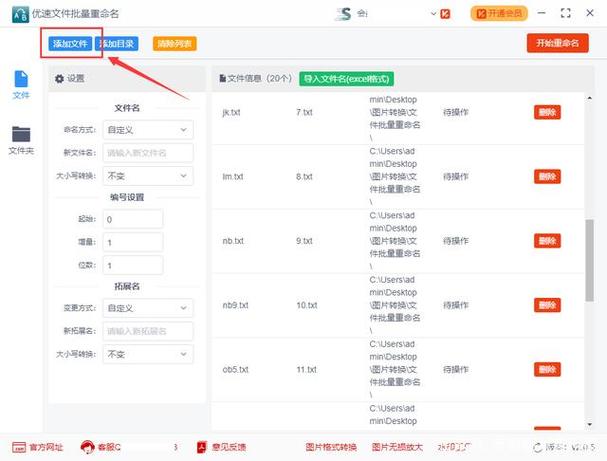Click the 优速文件批量重命名 app logo icon
607x461 pixels.
pos(20,14)
